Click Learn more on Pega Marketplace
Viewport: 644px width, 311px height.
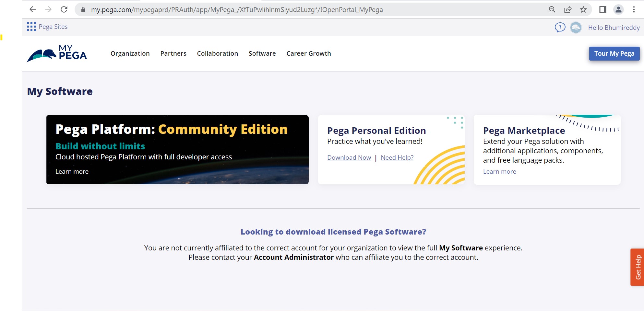pos(499,171)
